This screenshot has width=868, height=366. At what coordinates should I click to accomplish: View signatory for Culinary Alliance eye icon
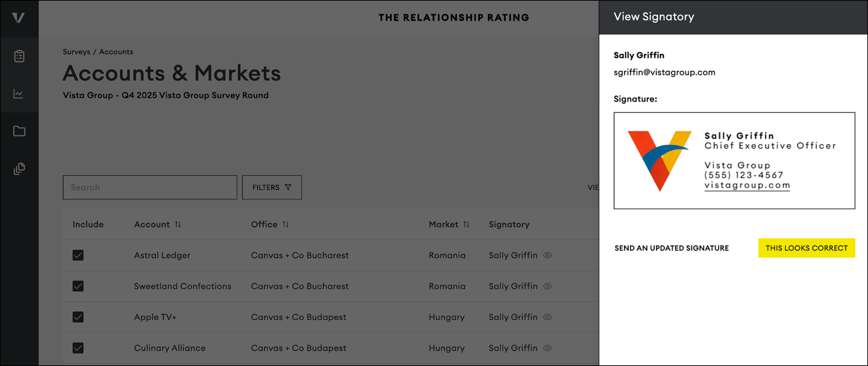[548, 348]
